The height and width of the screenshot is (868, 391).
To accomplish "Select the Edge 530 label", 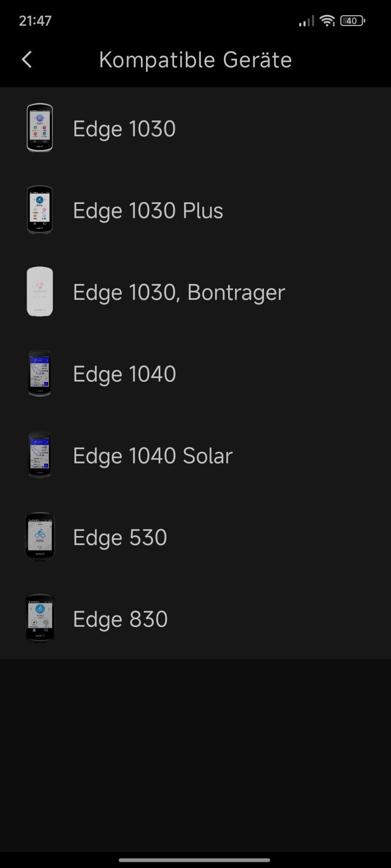I will pyautogui.click(x=120, y=538).
